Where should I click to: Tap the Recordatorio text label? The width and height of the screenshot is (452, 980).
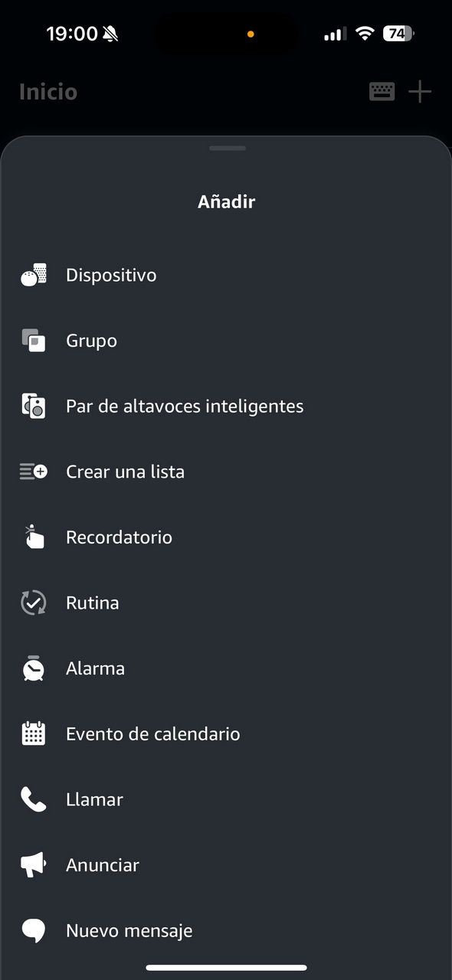[119, 537]
